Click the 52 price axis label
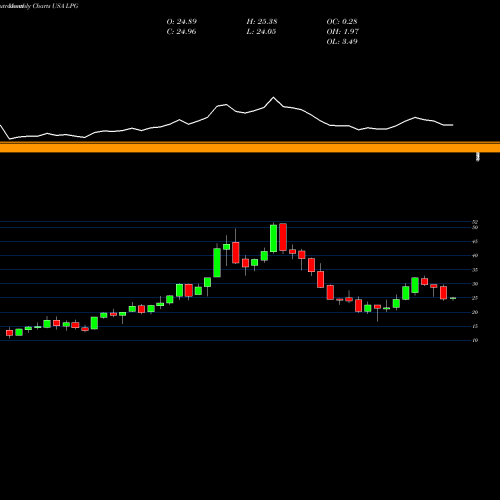The height and width of the screenshot is (500, 500). (x=475, y=222)
